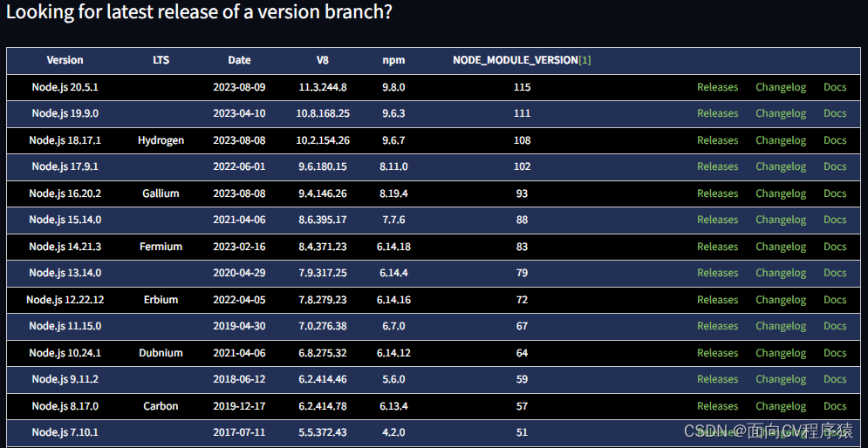
Task: Select the Version column header
Action: 65,60
